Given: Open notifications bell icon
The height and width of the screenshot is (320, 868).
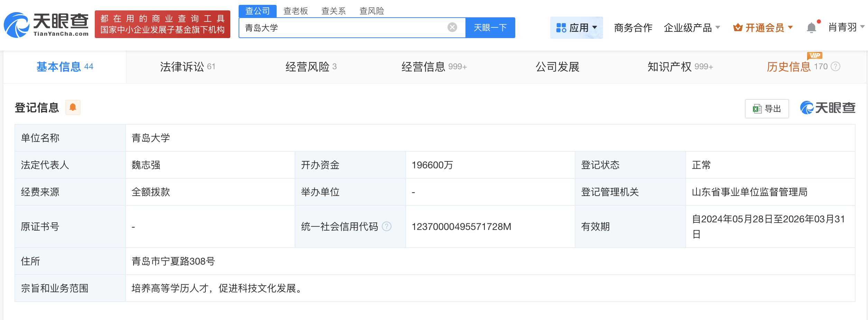Looking at the screenshot, I should [x=811, y=28].
